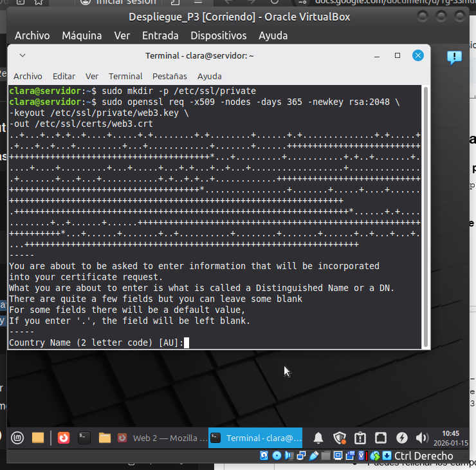
Task: Open the volume speaker icon
Action: 422,438
